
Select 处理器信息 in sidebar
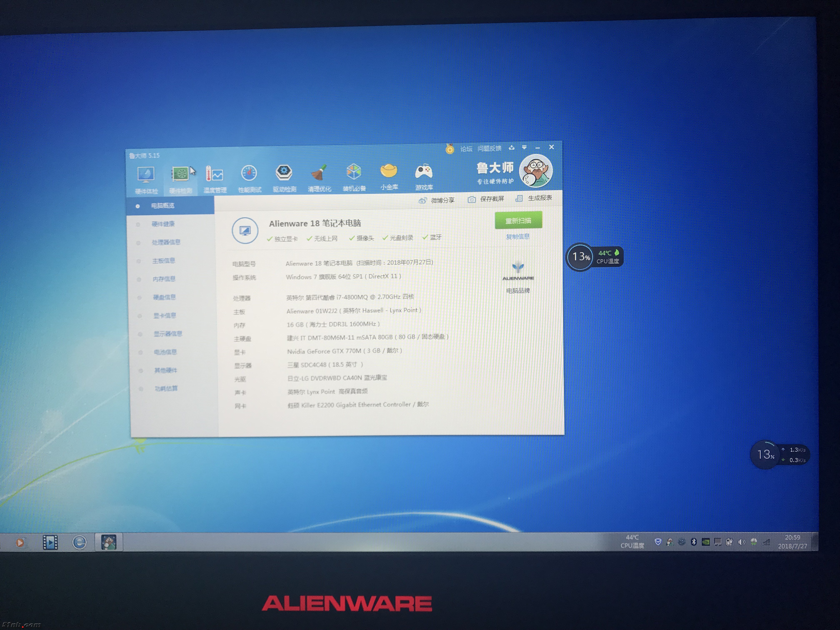(166, 242)
